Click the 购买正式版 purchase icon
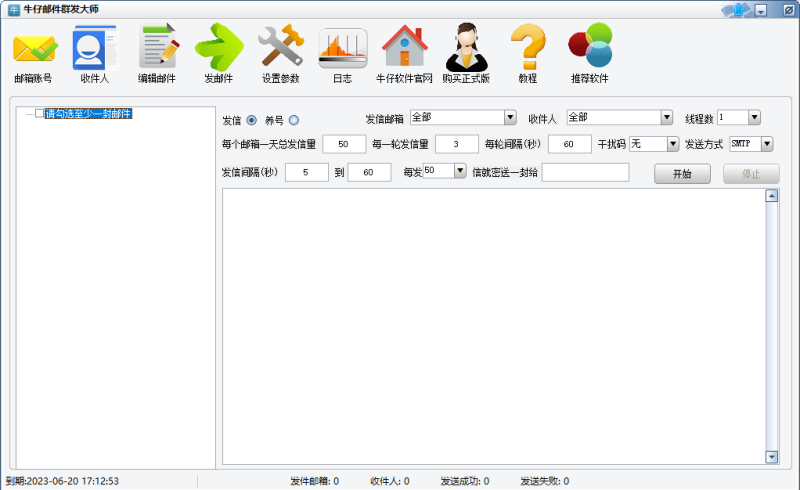 click(x=466, y=48)
